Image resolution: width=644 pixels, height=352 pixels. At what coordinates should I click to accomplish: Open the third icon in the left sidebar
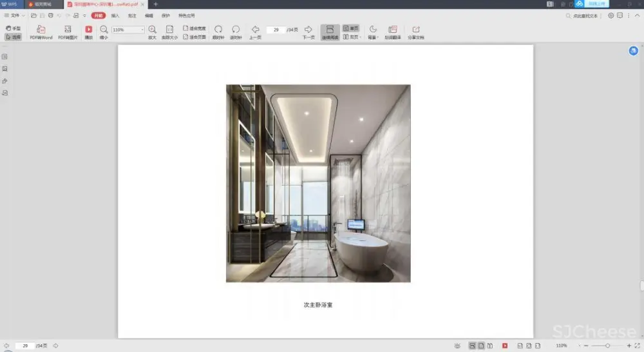coord(5,81)
